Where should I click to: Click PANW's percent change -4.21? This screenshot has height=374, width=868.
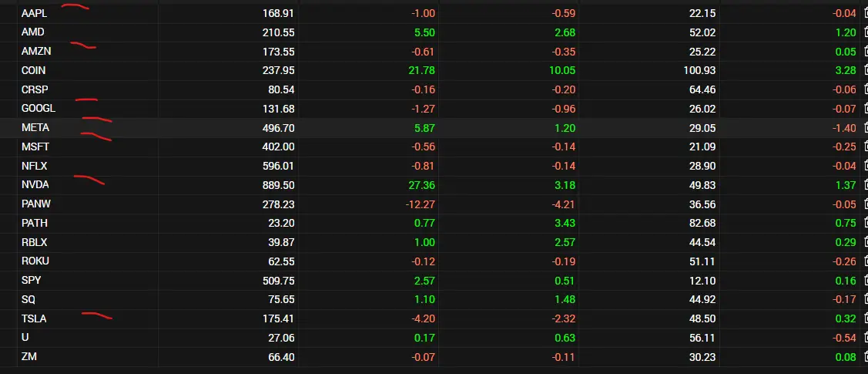click(x=564, y=204)
